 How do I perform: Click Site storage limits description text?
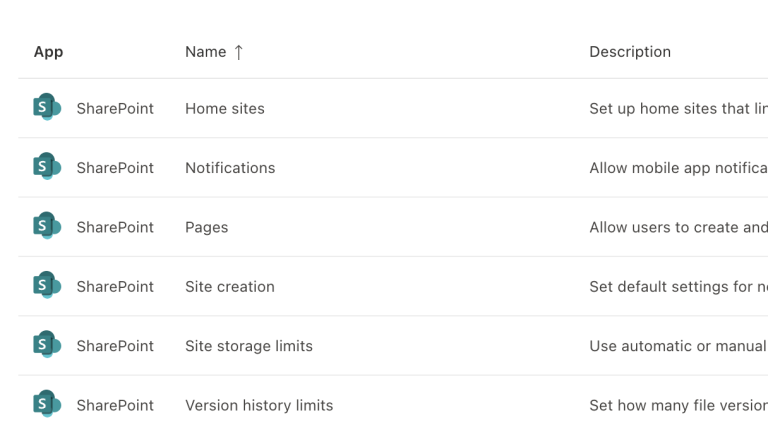(x=678, y=346)
